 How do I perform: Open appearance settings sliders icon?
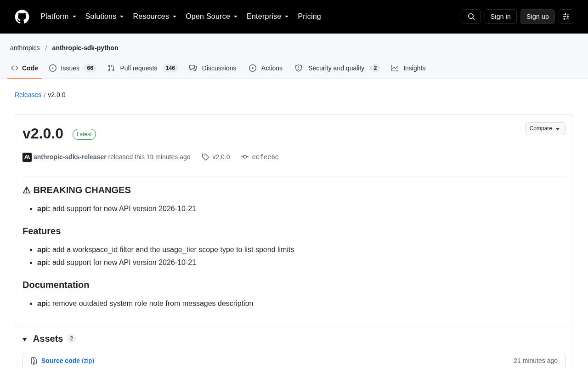[566, 17]
